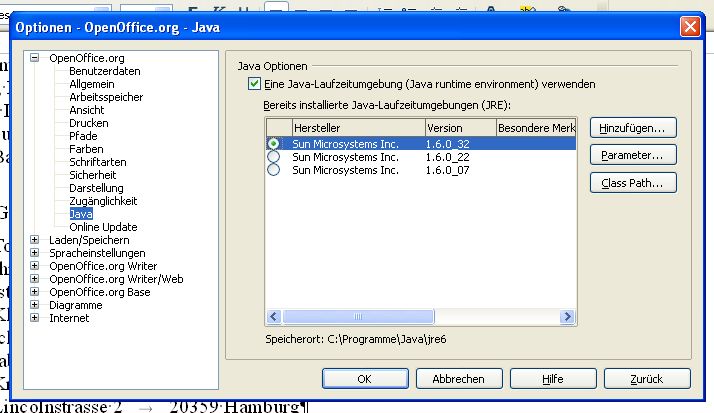Select the Sun Microsystems Inc. row with 1.6.0_07

pos(421,170)
